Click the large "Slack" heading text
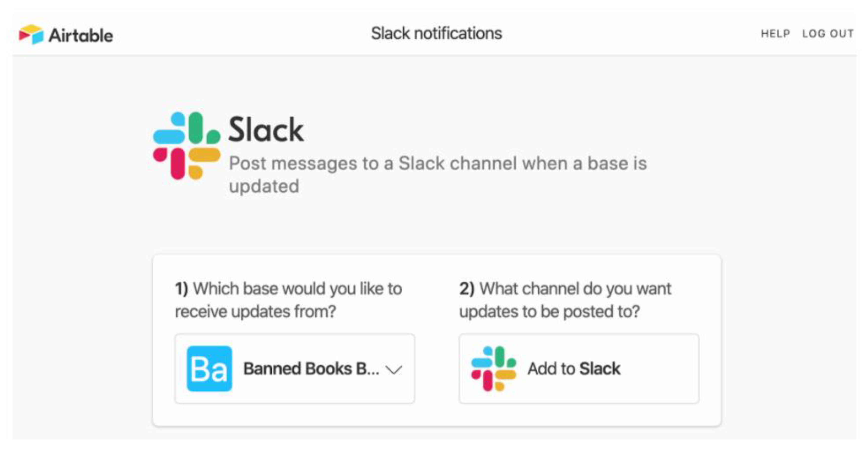This screenshot has width=868, height=451. tap(266, 130)
